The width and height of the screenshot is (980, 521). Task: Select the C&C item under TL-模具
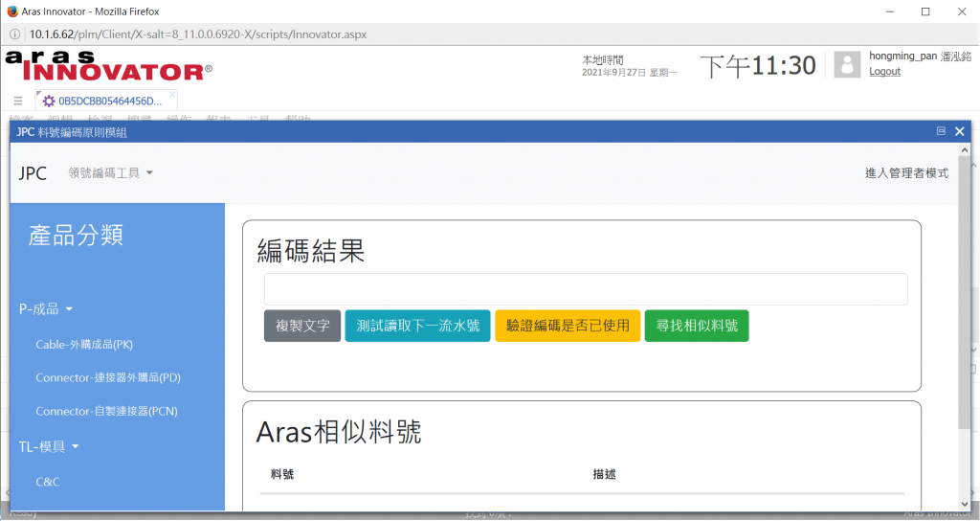48,482
